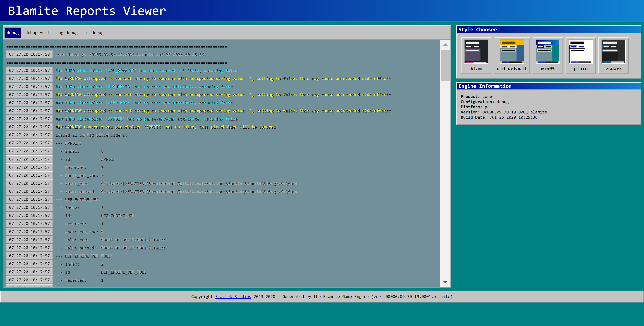The height and width of the screenshot is (326, 644).
Task: Switch to the debug_full tab
Action: coord(37,33)
